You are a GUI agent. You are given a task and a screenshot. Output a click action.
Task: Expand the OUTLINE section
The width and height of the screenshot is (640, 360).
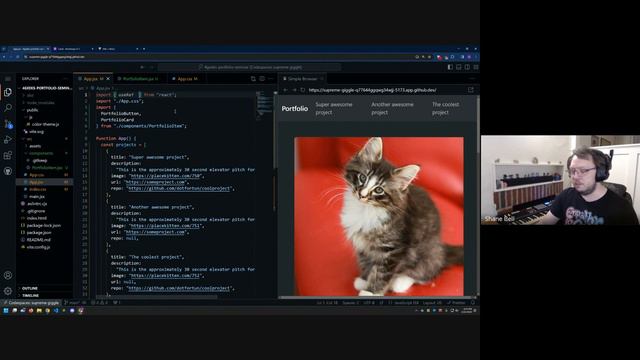29,288
